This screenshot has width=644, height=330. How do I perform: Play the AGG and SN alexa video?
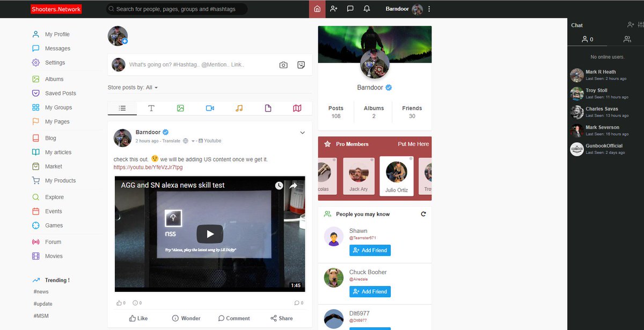210,234
